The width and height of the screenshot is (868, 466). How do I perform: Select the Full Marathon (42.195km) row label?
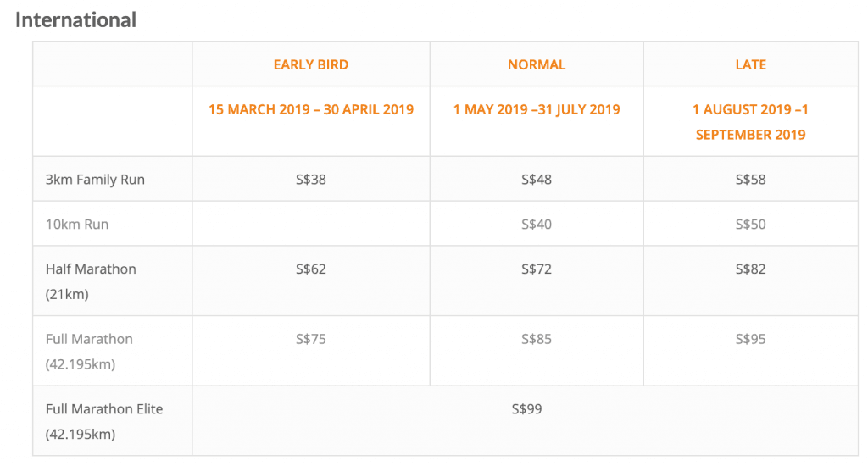pos(89,351)
